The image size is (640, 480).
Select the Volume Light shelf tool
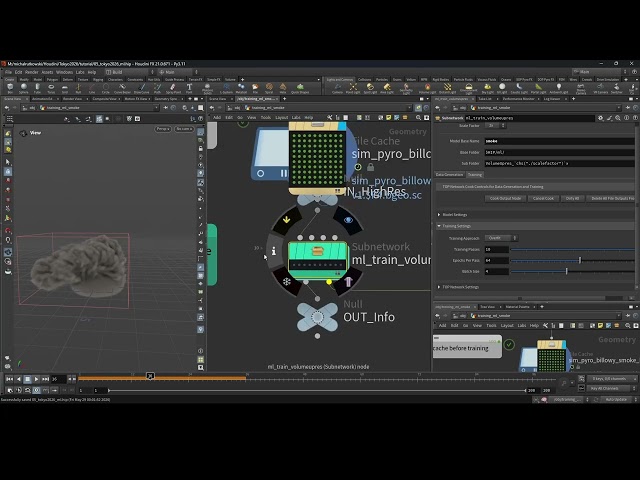pos(427,88)
